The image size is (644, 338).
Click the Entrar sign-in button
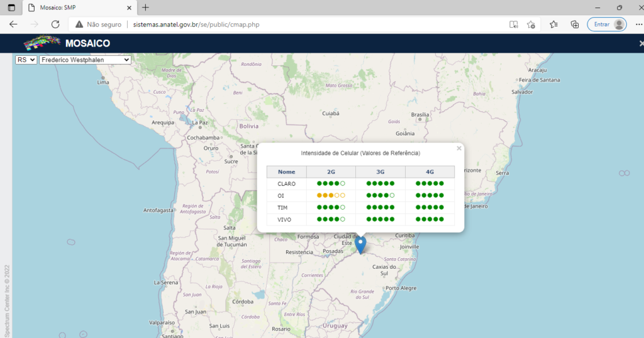coord(607,25)
